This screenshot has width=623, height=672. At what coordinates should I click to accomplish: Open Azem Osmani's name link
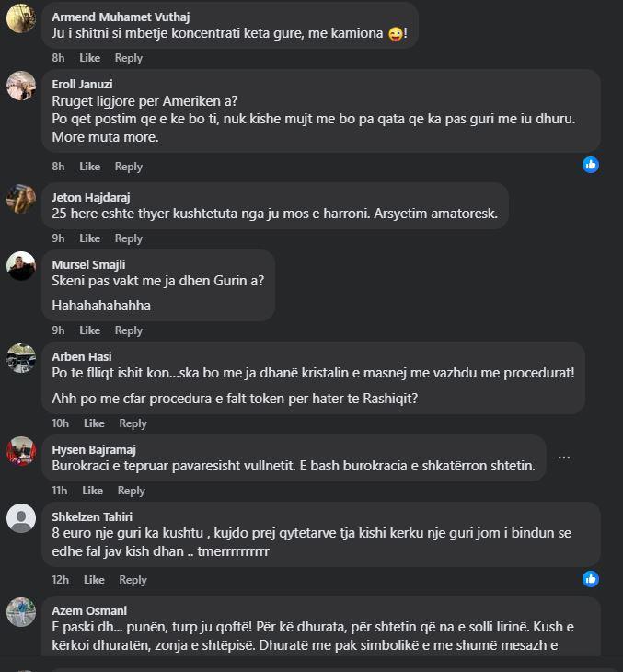[89, 610]
